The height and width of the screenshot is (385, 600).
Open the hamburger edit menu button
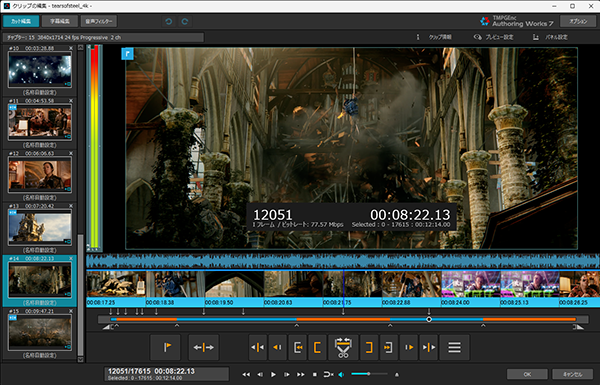[x=454, y=347]
